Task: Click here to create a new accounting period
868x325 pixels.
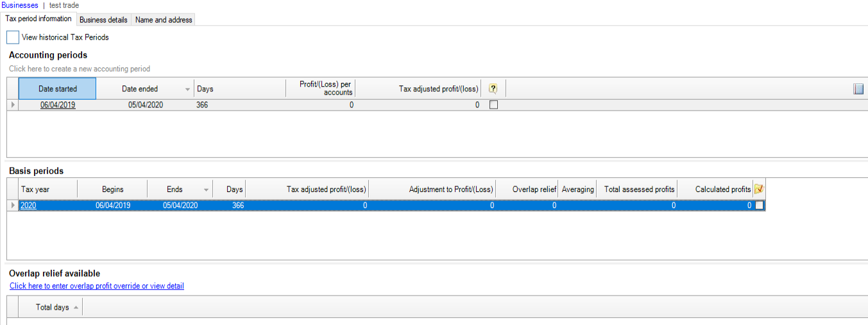Action: [80, 69]
